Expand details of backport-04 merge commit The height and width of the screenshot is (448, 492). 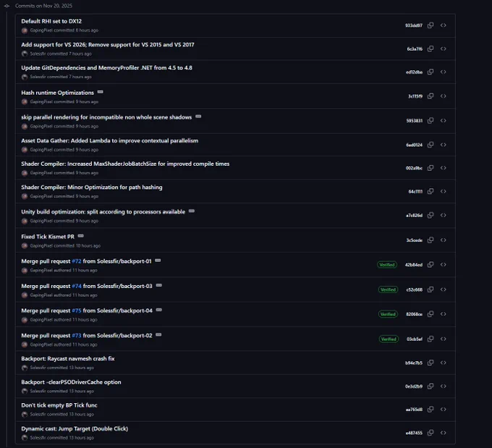pyautogui.click(x=158, y=310)
